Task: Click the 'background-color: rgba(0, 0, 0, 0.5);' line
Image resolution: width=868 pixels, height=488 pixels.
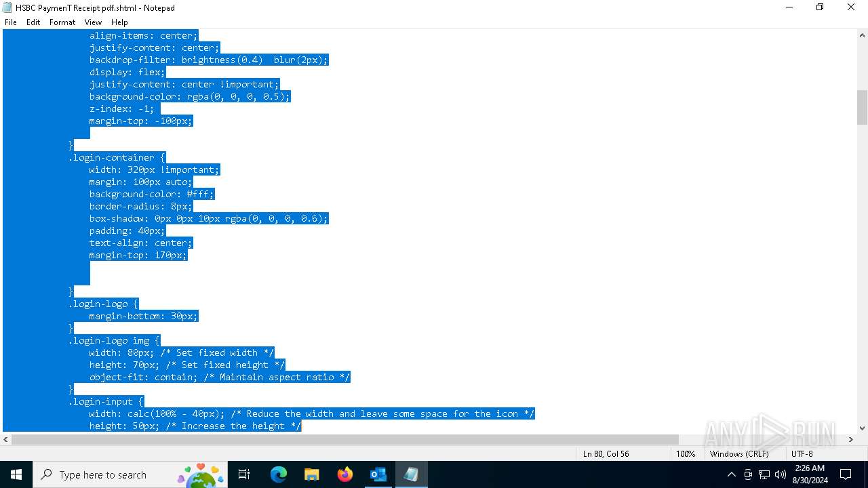Action: (189, 96)
